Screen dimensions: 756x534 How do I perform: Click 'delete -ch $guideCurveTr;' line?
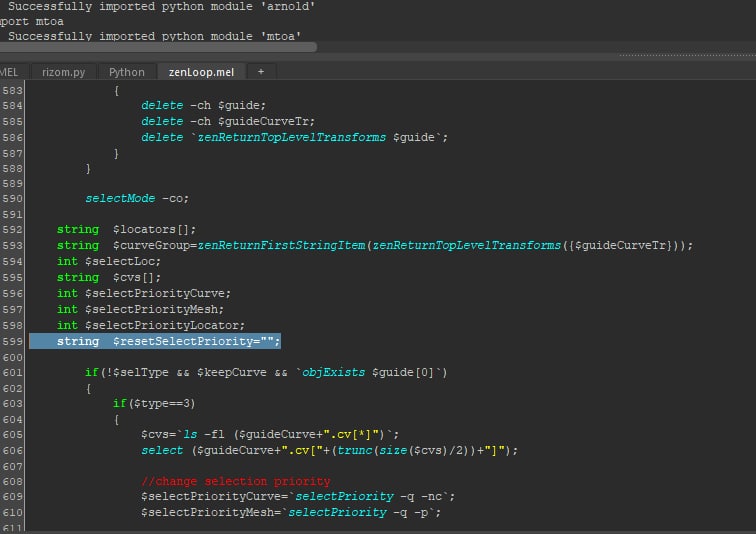[228, 121]
